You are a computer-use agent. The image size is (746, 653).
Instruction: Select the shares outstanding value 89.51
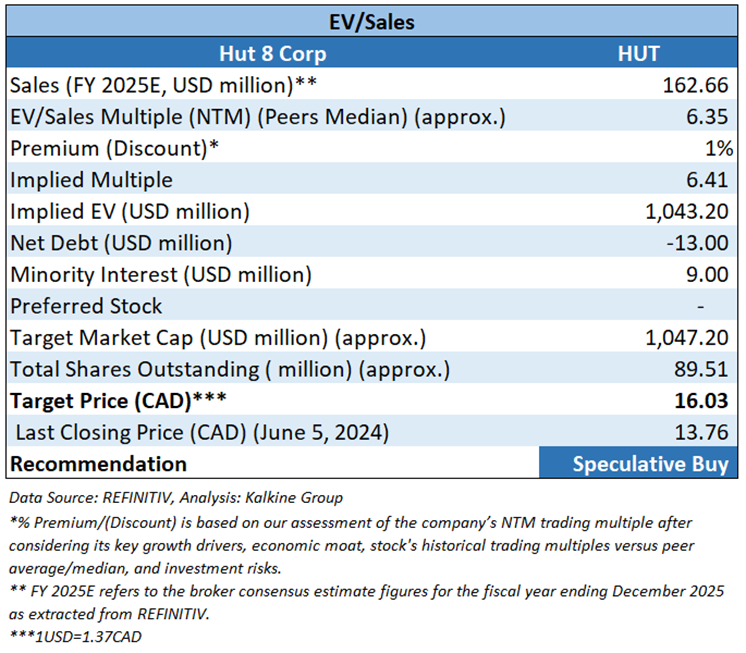pos(701,370)
